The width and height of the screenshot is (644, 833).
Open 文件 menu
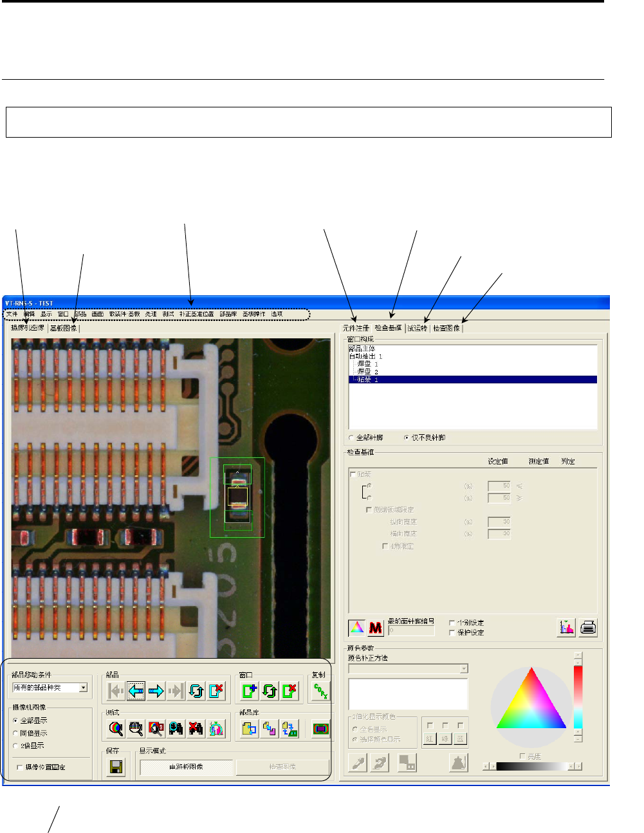click(12, 314)
